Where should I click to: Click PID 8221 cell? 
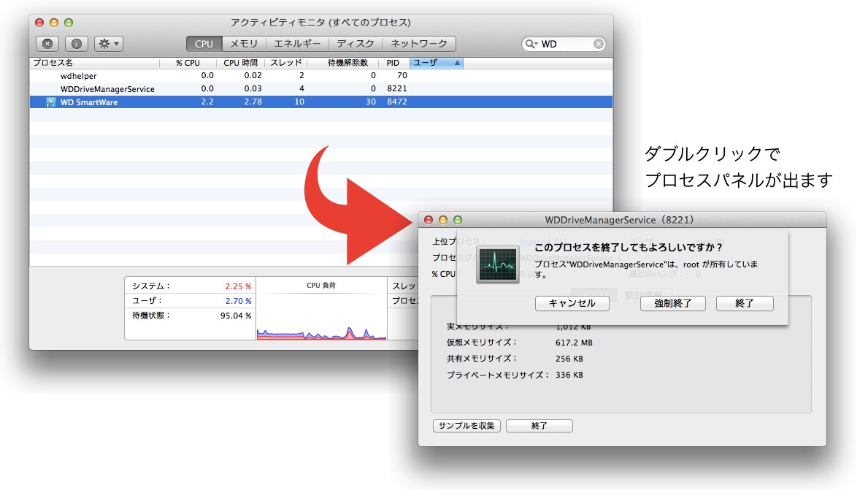pyautogui.click(x=397, y=88)
